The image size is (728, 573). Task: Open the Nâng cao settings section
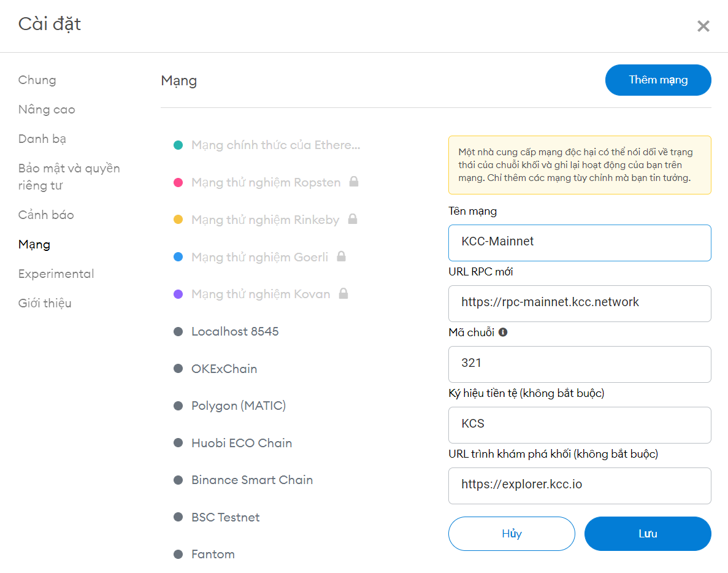pyautogui.click(x=47, y=109)
